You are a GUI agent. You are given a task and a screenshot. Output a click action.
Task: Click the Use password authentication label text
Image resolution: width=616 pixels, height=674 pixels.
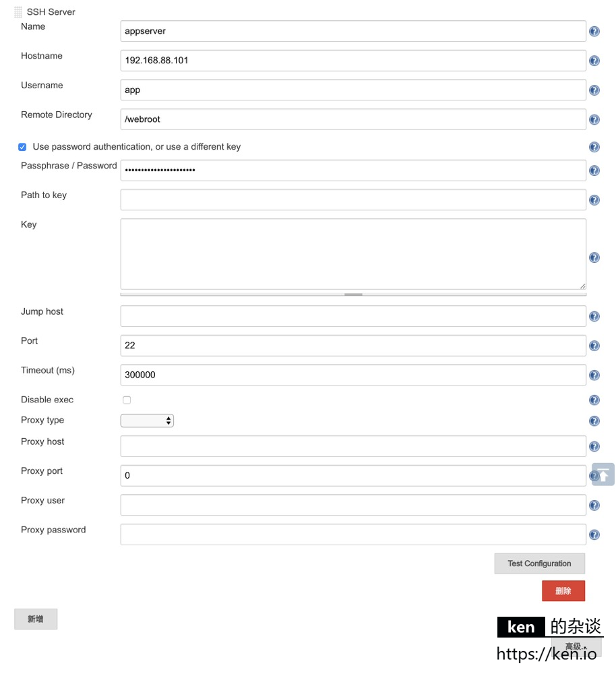137,147
